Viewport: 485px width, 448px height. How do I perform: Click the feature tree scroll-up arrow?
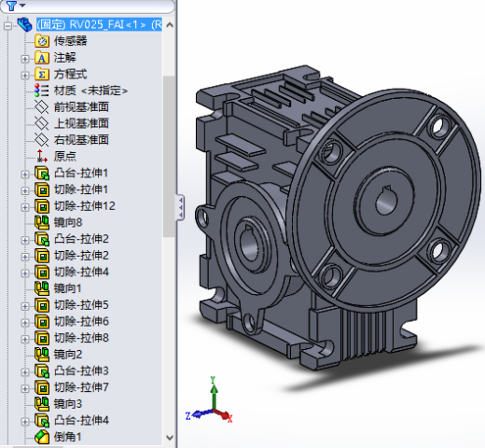(170, 25)
